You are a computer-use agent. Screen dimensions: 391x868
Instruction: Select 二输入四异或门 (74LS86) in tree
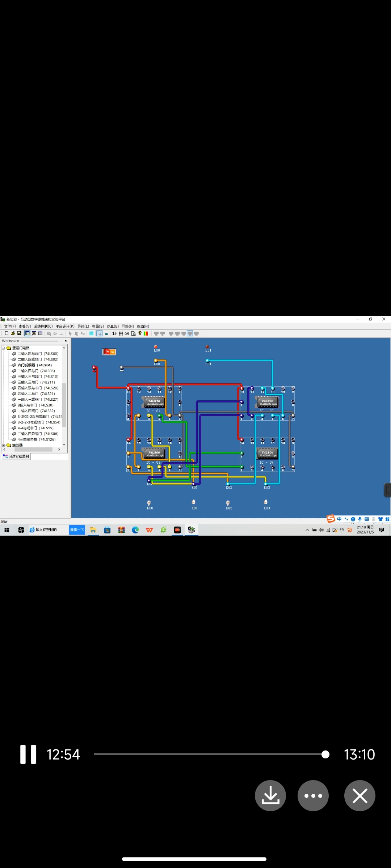[x=38, y=434]
